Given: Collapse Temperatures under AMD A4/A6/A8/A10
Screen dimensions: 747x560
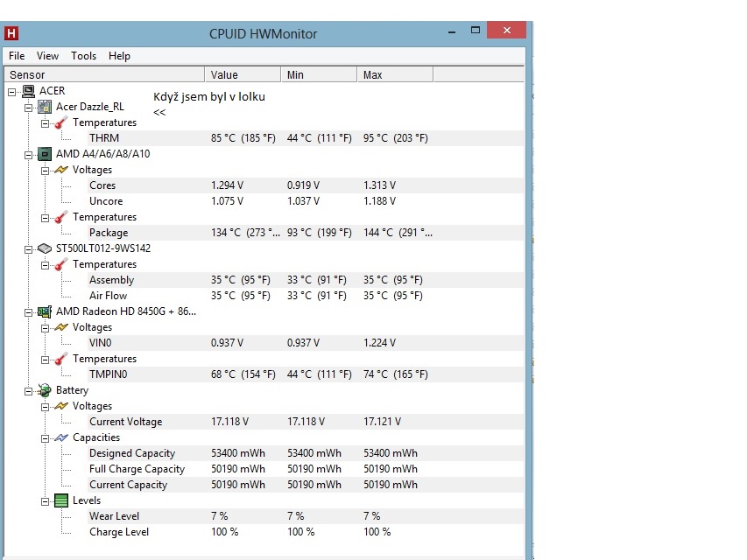Looking at the screenshot, I should [45, 218].
